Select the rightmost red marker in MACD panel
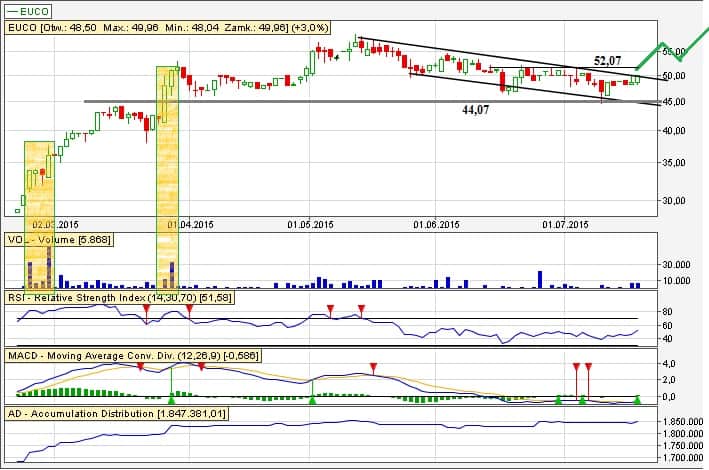Viewport: 709px width, 470px height. coord(588,367)
